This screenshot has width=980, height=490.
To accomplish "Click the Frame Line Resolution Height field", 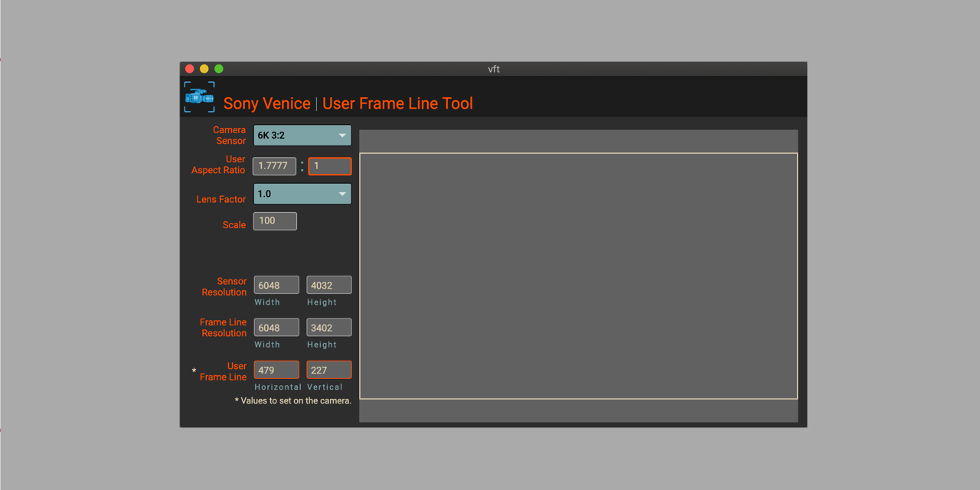I will click(x=328, y=327).
